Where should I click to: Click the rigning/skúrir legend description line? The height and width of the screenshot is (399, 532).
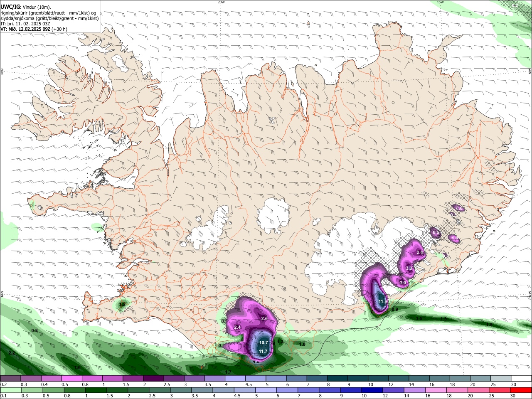(48, 13)
